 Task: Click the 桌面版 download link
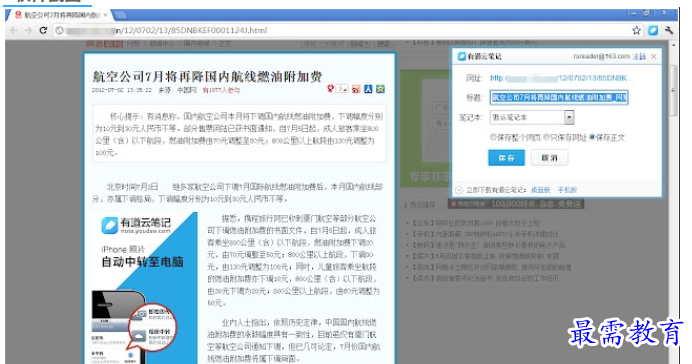pyautogui.click(x=540, y=190)
